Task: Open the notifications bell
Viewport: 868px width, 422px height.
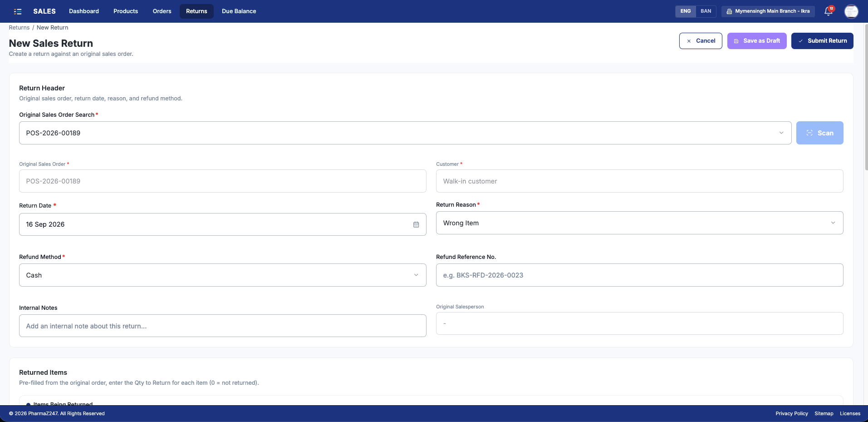Action: click(x=829, y=11)
